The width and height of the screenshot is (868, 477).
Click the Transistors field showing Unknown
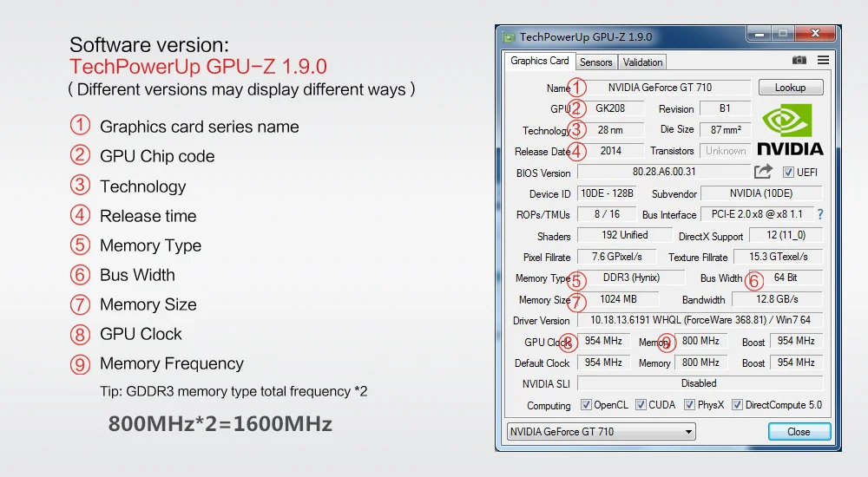click(725, 151)
